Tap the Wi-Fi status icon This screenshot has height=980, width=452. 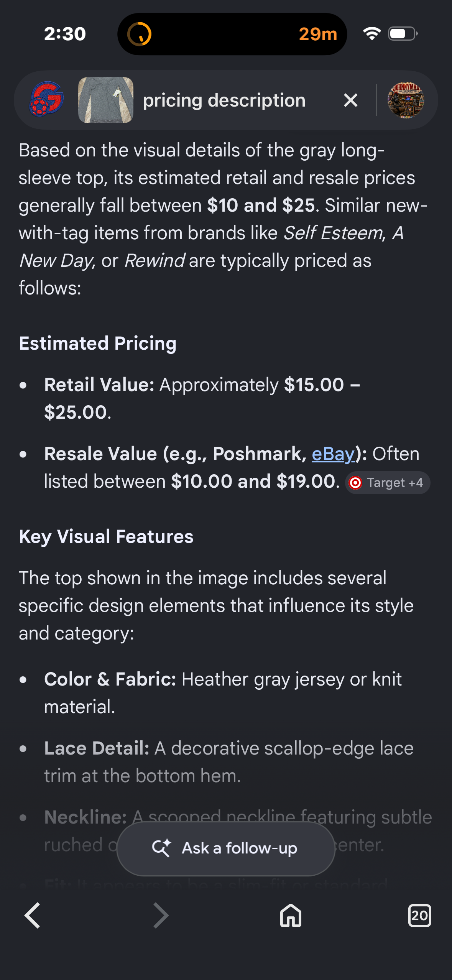372,34
